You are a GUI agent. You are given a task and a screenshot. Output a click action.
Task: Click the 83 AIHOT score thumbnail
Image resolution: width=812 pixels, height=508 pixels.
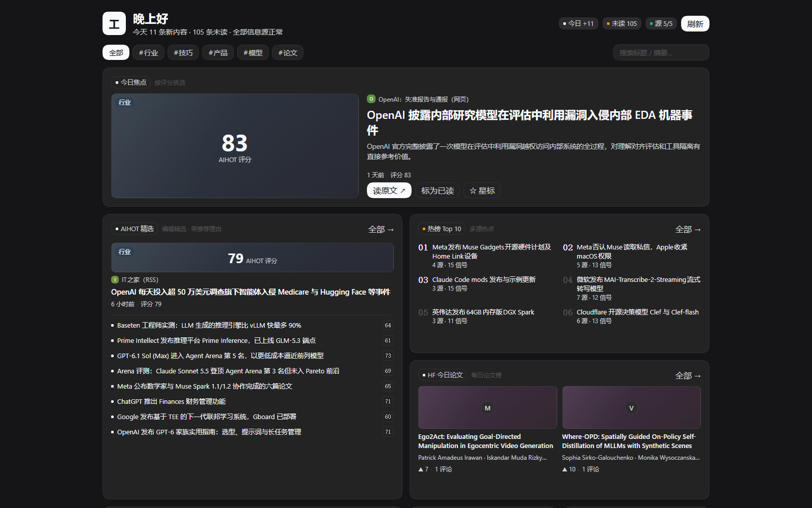coord(235,146)
